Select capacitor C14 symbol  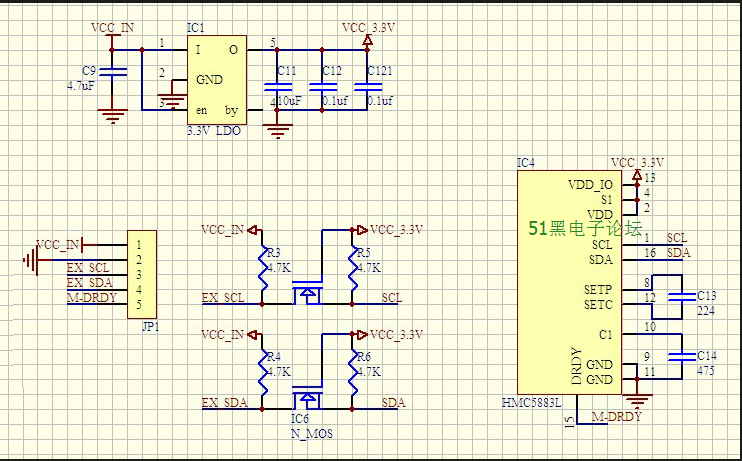click(682, 356)
